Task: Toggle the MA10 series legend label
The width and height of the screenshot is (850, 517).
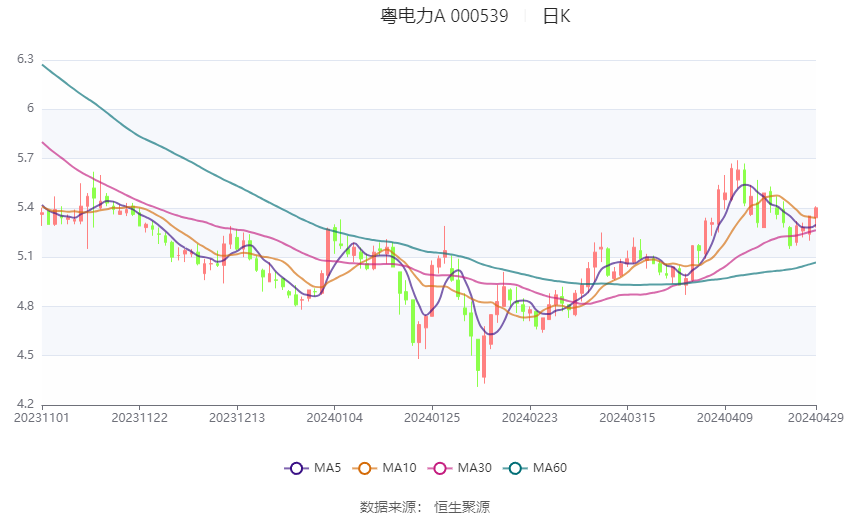Action: pos(399,468)
